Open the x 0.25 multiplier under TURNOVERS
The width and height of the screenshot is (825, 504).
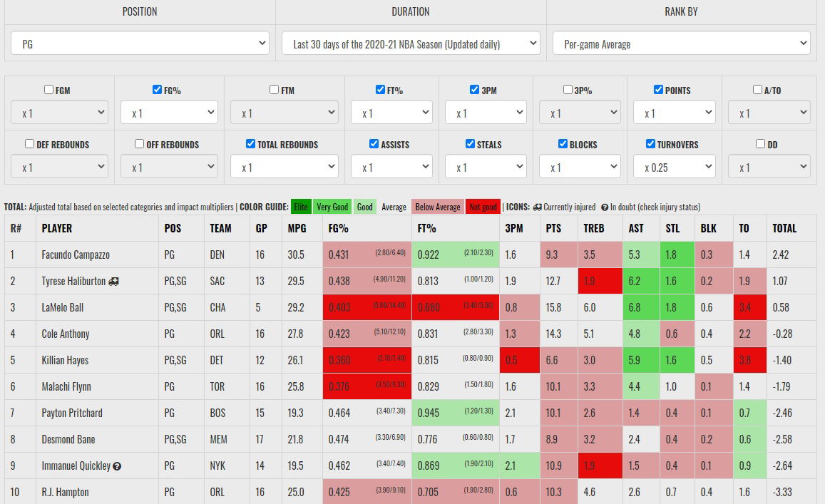(675, 167)
